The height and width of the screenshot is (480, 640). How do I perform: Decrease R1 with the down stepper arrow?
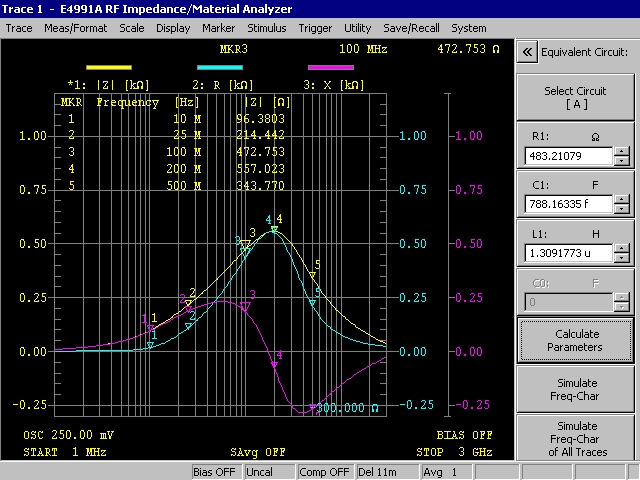pos(622,160)
